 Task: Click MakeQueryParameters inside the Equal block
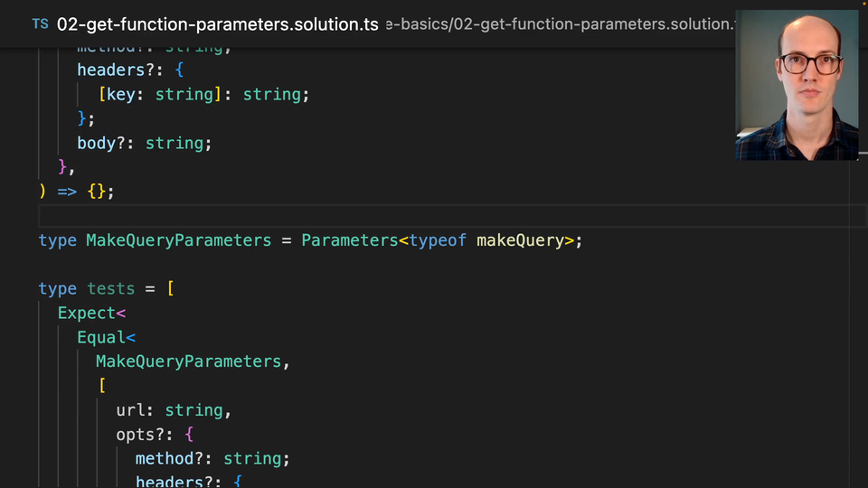(x=188, y=361)
